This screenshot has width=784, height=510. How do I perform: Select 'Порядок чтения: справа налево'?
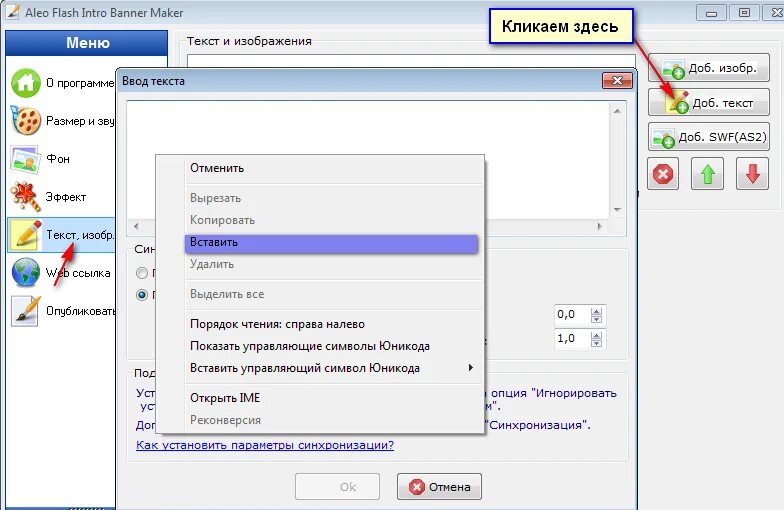pyautogui.click(x=320, y=324)
